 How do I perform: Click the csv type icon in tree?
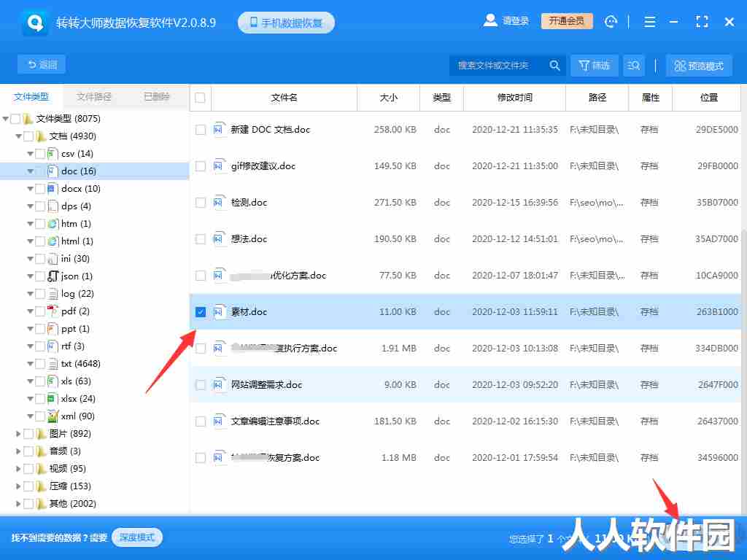(53, 153)
